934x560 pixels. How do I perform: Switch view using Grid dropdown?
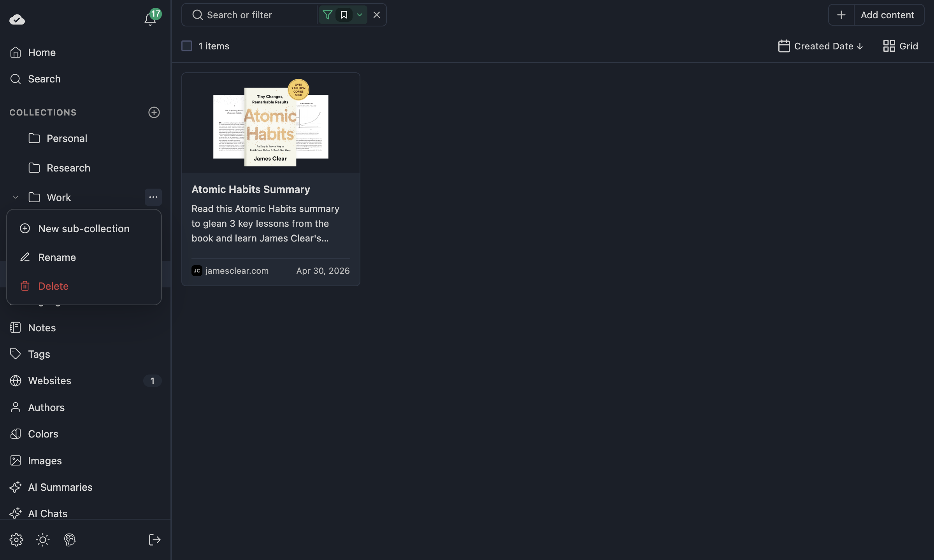[901, 46]
